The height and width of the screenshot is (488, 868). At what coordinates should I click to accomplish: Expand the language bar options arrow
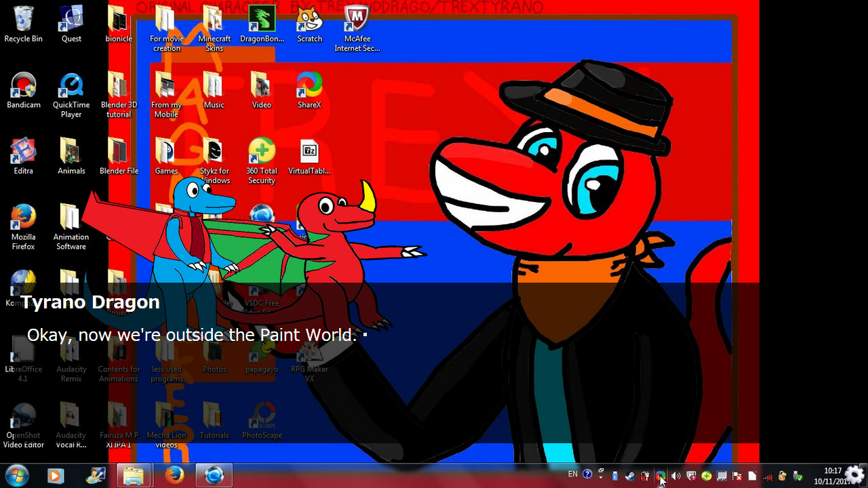[x=601, y=478]
